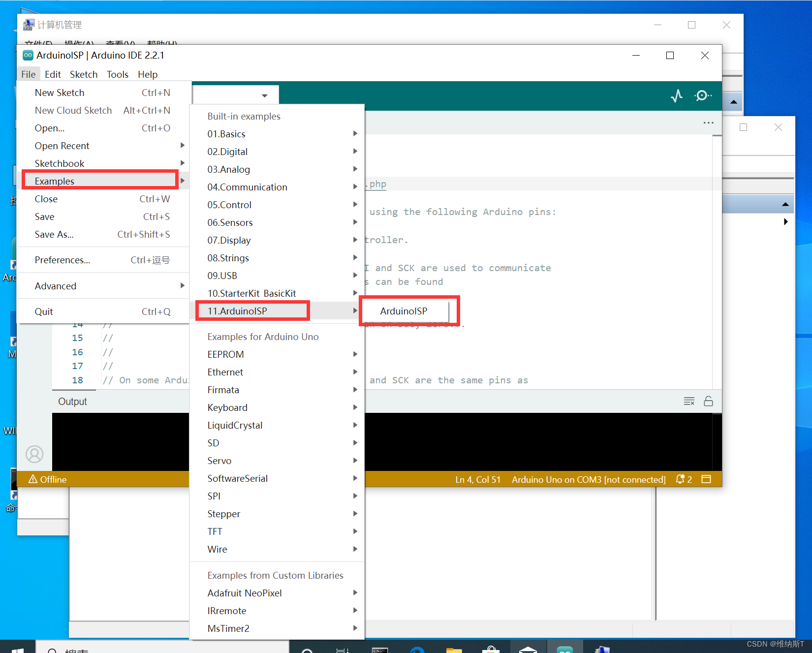Open Preferences... from File menu

(x=103, y=260)
